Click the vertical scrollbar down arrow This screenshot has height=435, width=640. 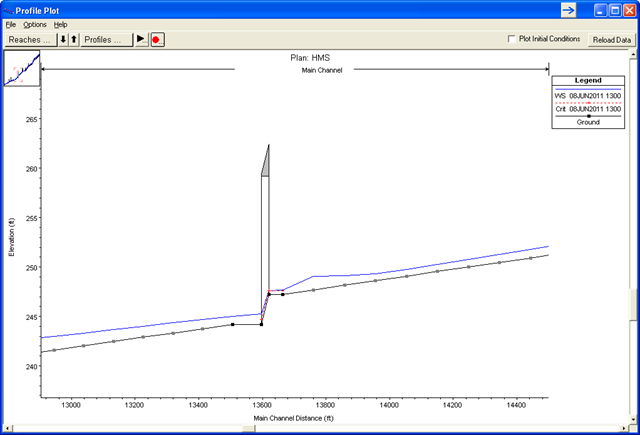633,419
